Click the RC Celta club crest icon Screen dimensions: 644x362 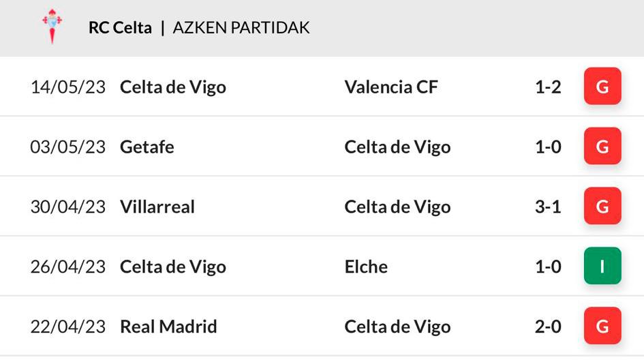pyautogui.click(x=52, y=27)
